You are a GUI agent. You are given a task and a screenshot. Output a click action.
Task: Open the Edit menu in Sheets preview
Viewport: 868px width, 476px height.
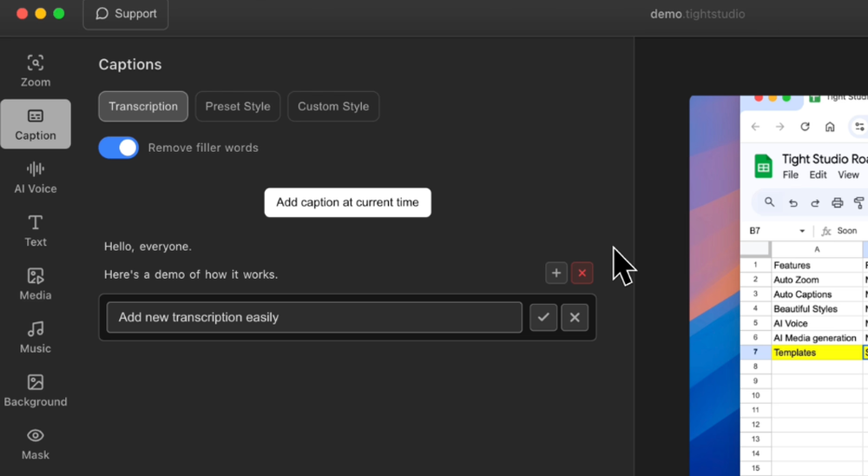click(x=818, y=175)
